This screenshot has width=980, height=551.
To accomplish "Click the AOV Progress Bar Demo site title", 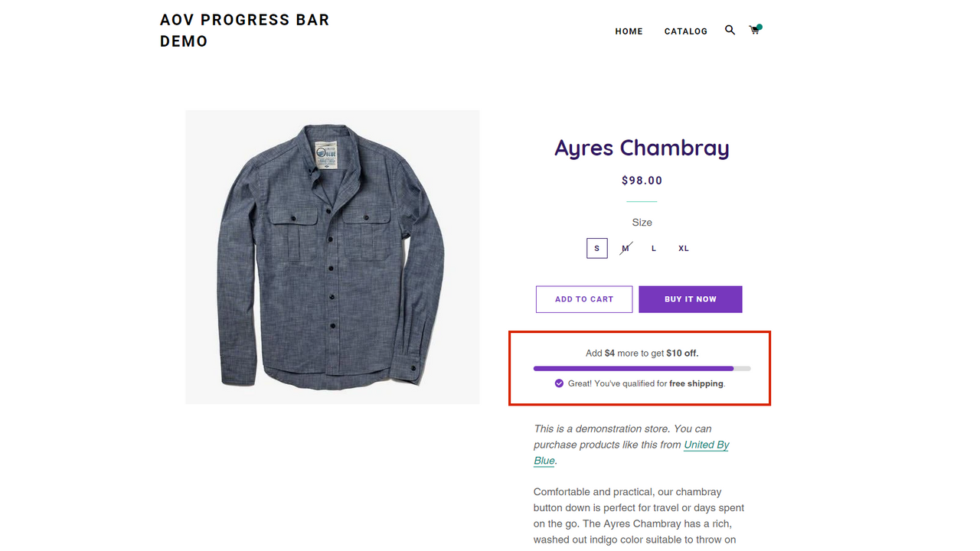I will pos(245,31).
